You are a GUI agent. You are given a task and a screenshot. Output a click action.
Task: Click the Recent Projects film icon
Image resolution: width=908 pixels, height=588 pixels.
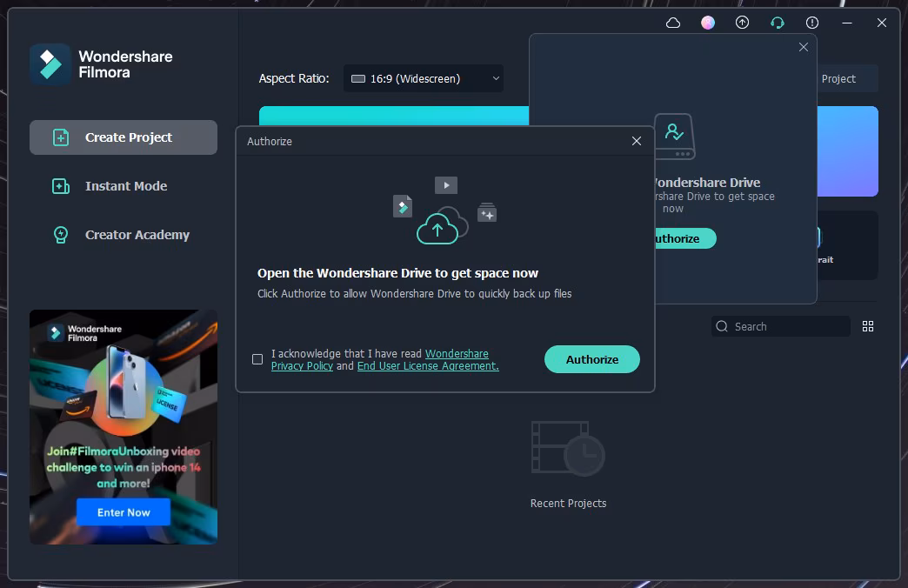click(x=568, y=449)
